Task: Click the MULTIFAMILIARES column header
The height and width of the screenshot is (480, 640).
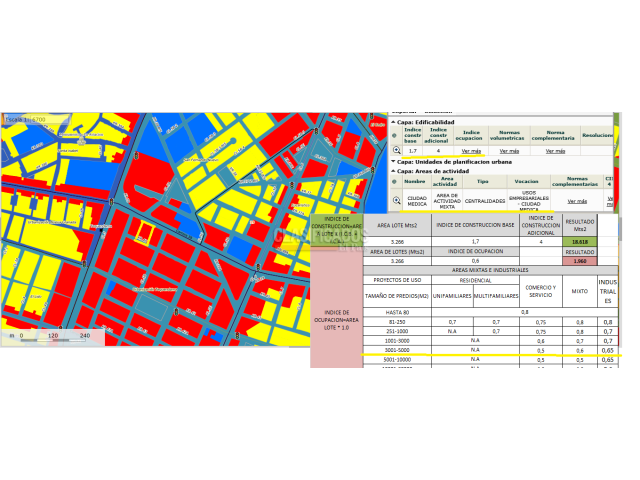Action: pos(496,296)
